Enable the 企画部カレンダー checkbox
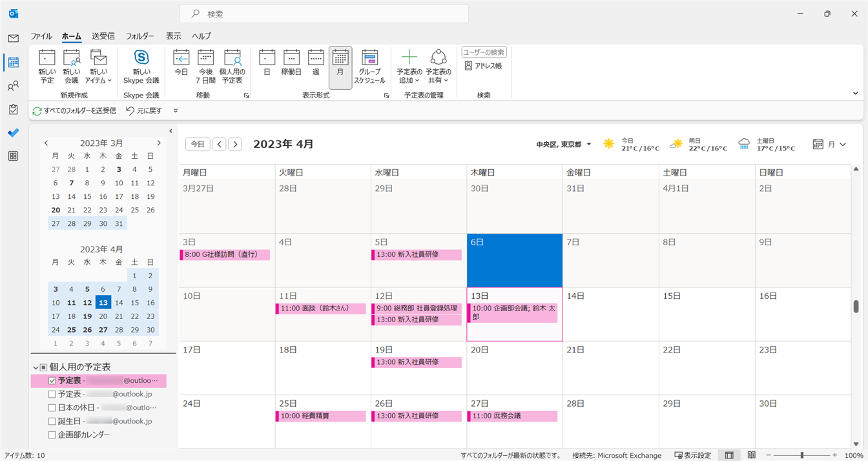 [52, 435]
